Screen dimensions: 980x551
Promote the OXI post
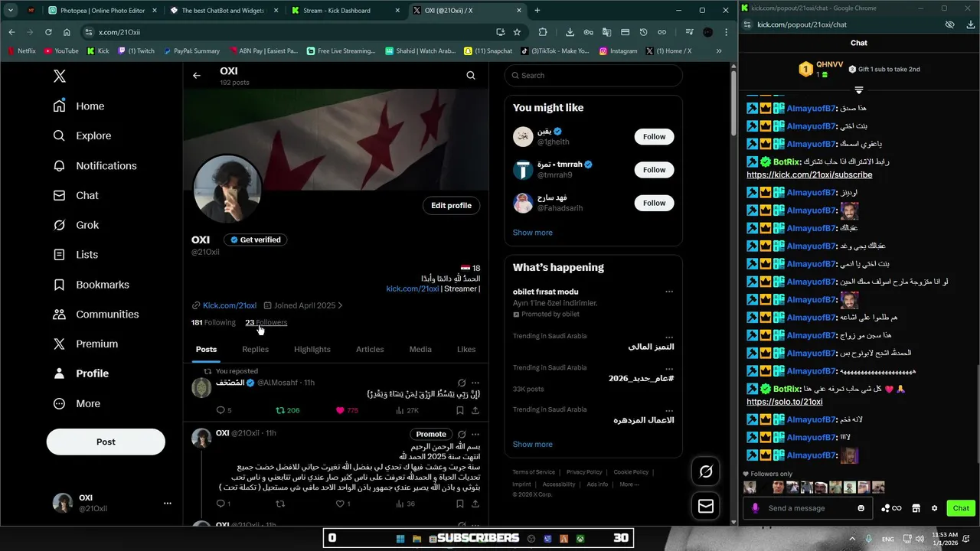pos(430,434)
